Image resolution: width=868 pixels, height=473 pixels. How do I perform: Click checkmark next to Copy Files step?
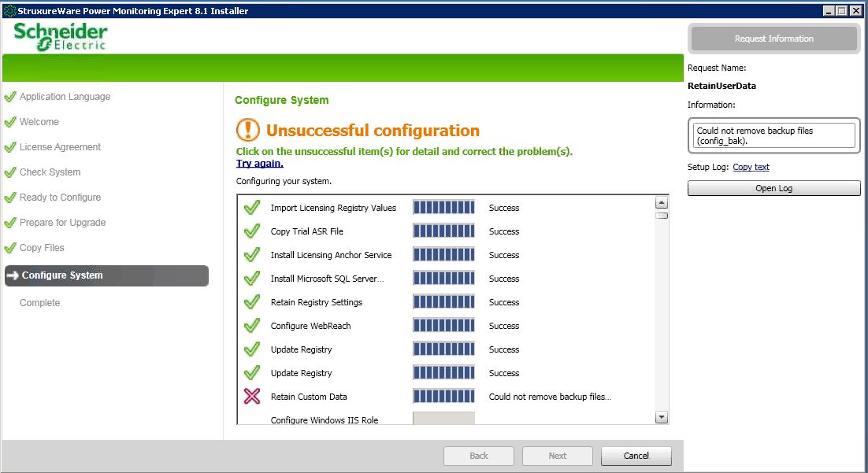pyautogui.click(x=10, y=248)
